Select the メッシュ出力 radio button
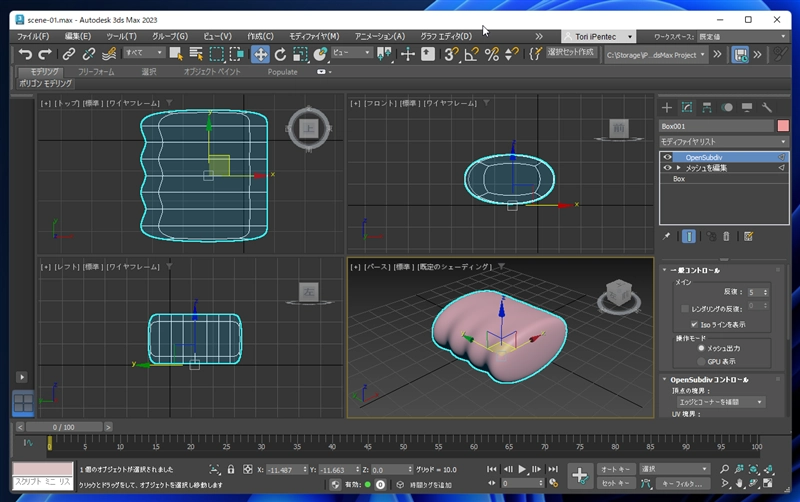Screen dimensions: 800x502 [x=701, y=348]
